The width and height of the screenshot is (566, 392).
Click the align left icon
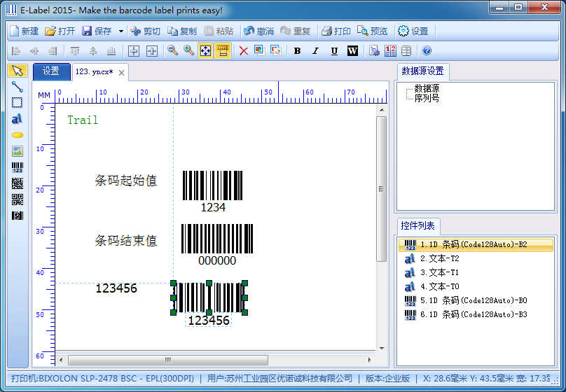[x=16, y=51]
